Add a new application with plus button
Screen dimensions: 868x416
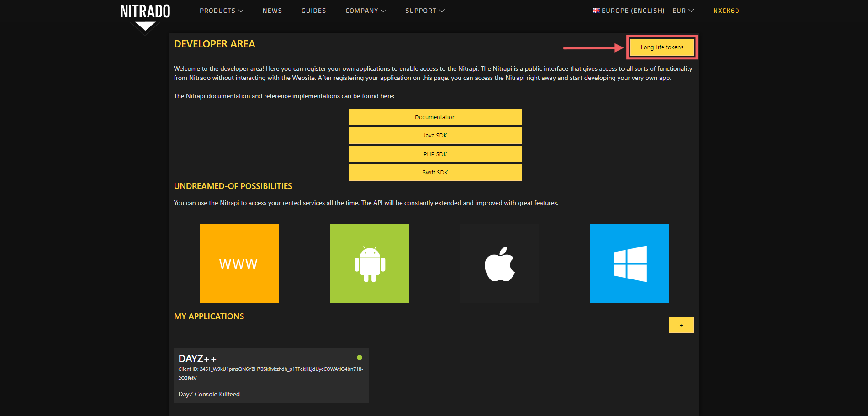coord(681,325)
